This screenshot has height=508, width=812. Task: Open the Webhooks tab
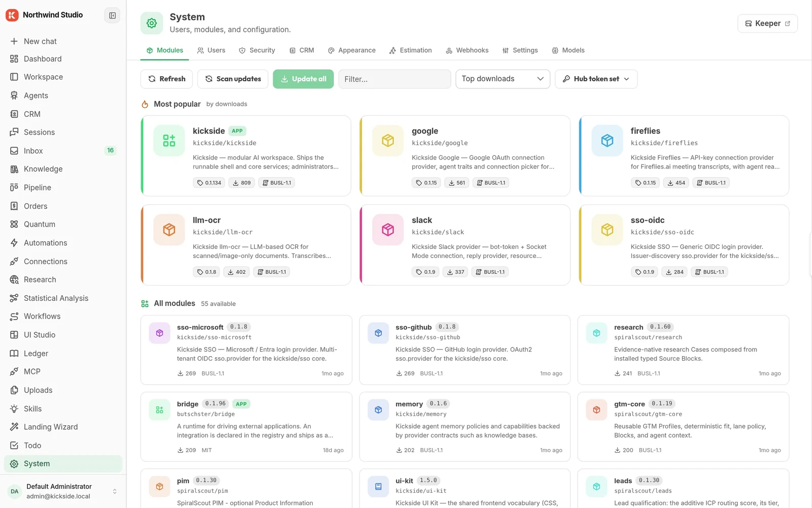[x=467, y=50]
